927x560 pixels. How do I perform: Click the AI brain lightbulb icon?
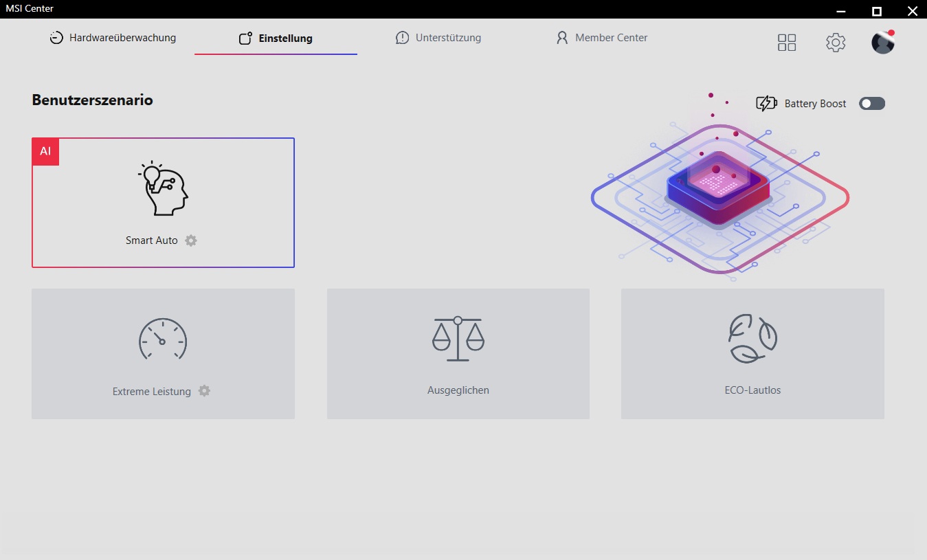click(x=163, y=189)
